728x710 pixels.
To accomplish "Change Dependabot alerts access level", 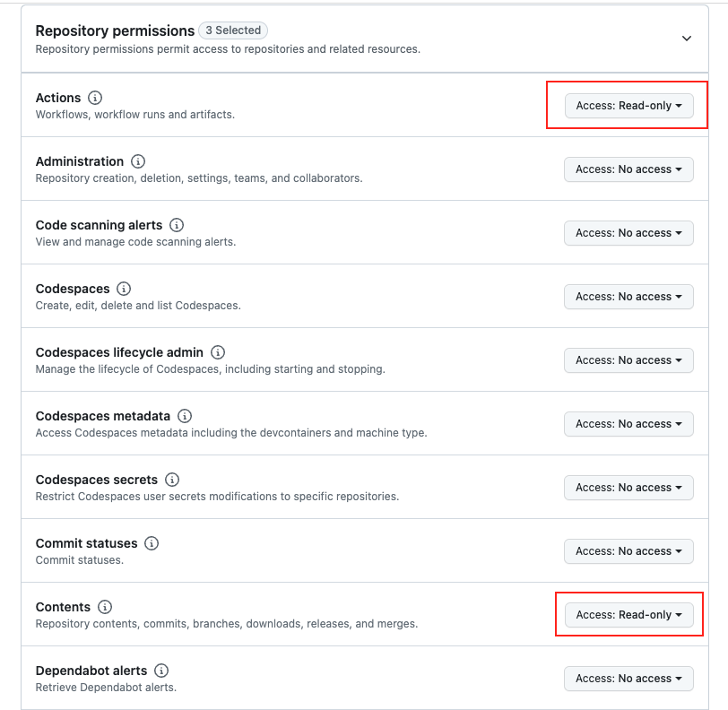I will point(628,679).
